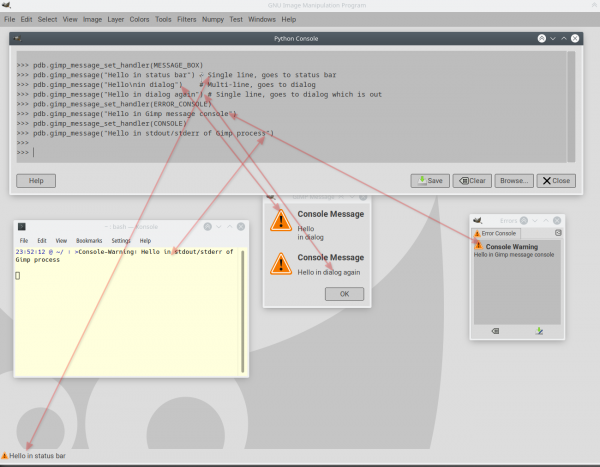
Task: Click the set_handler(ERROR_CONSOLE) console line
Action: (x=114, y=104)
